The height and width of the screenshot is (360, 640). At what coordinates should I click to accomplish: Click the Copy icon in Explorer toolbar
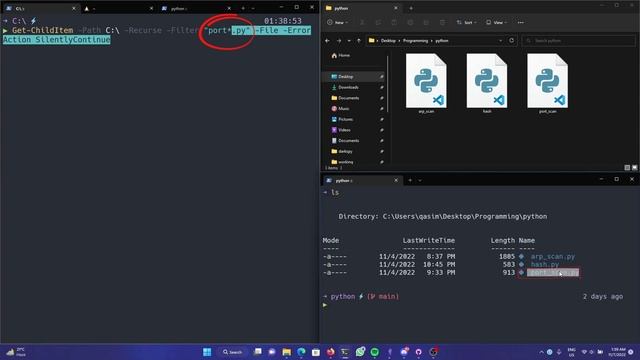[x=378, y=22]
